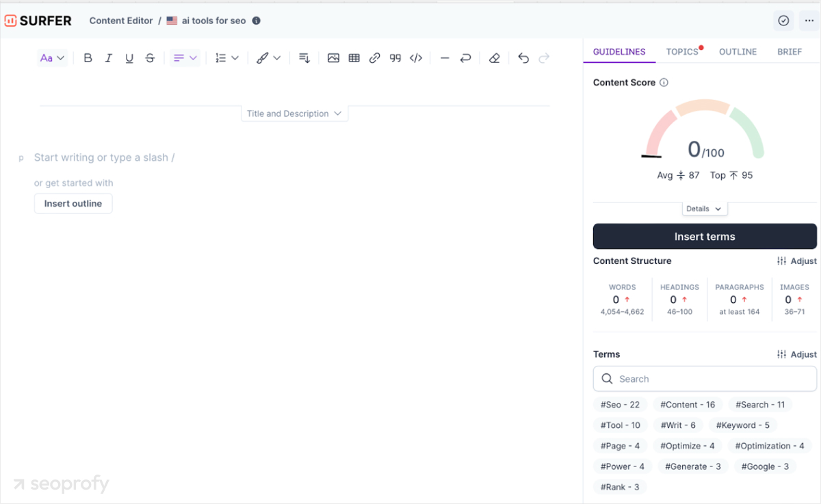Viewport: 821px width, 504px height.
Task: Expand Title and Description section
Action: pyautogui.click(x=295, y=114)
